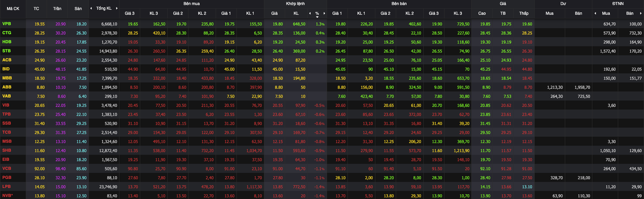
Task: Click HDB average price 19.19
Action: 506,42
